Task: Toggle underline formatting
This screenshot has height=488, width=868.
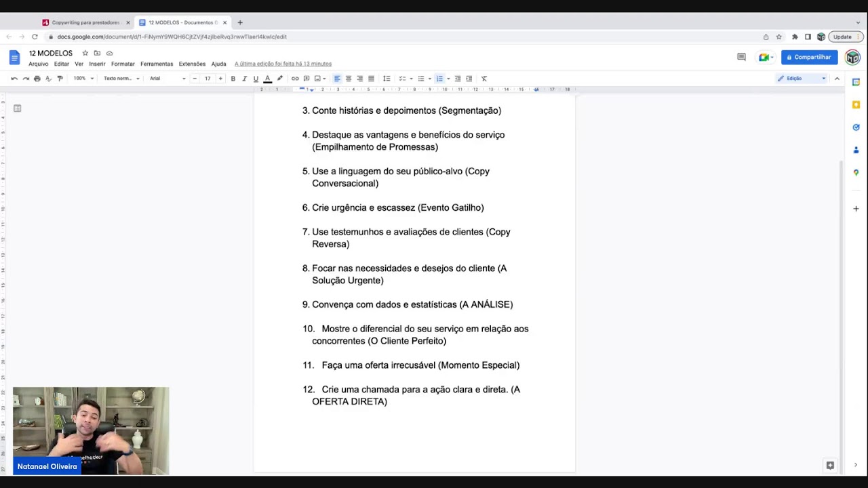Action: point(256,79)
